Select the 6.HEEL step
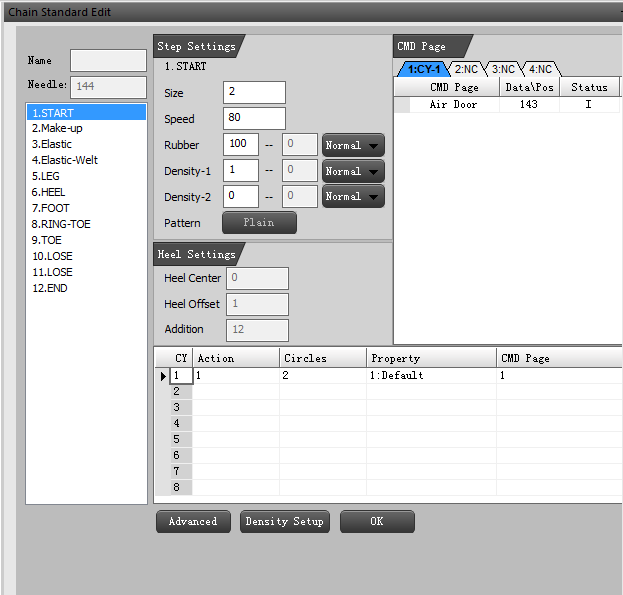This screenshot has width=623, height=595. (86, 192)
